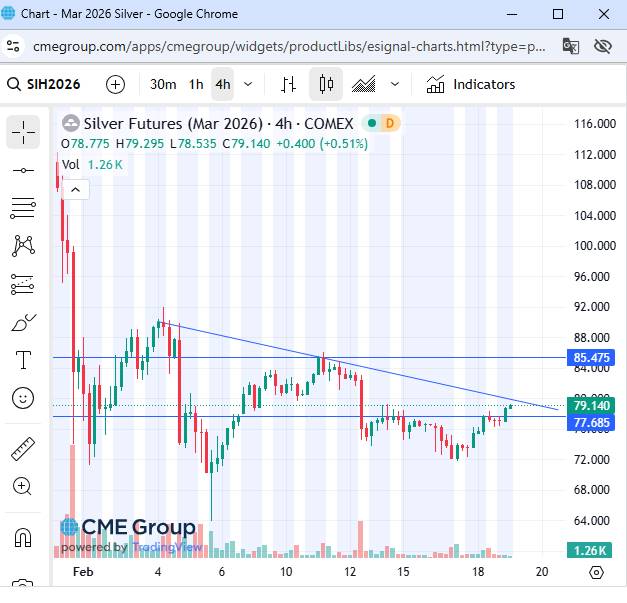Select the 1h interval

tap(196, 85)
